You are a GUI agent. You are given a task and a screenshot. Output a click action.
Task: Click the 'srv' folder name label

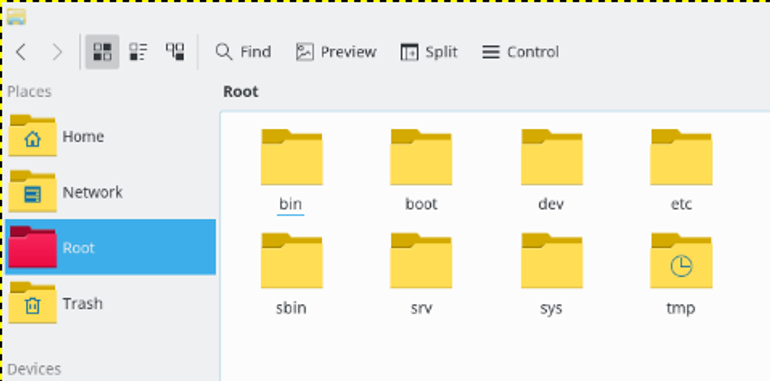[421, 308]
